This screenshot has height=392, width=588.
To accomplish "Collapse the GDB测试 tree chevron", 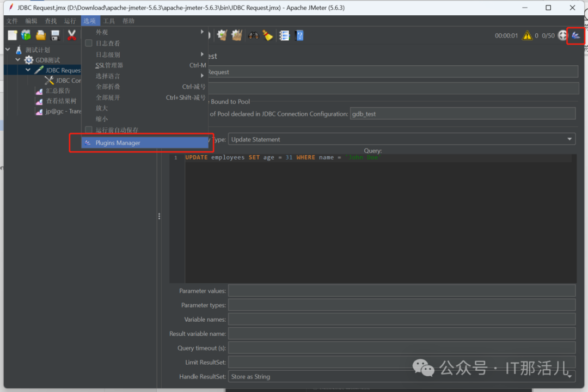I will (x=18, y=60).
